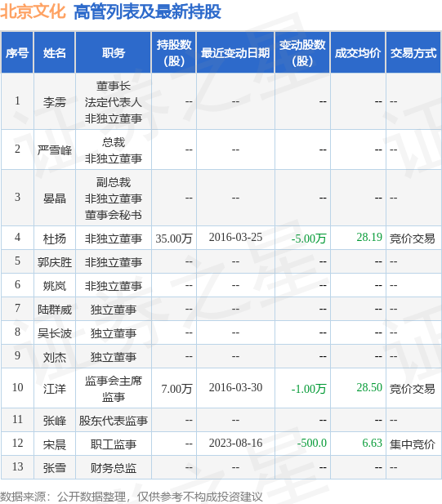Click the average price 28.50
442x504 pixels.
point(369,388)
